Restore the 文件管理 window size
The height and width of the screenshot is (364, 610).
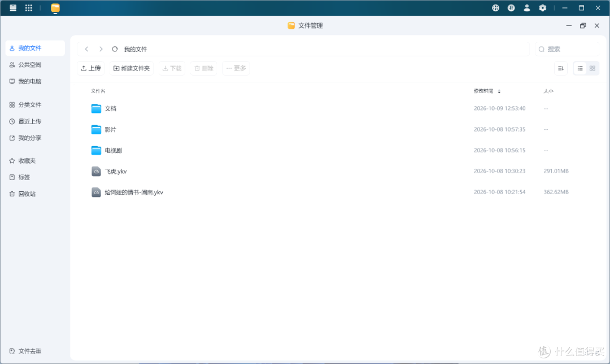[x=583, y=25]
